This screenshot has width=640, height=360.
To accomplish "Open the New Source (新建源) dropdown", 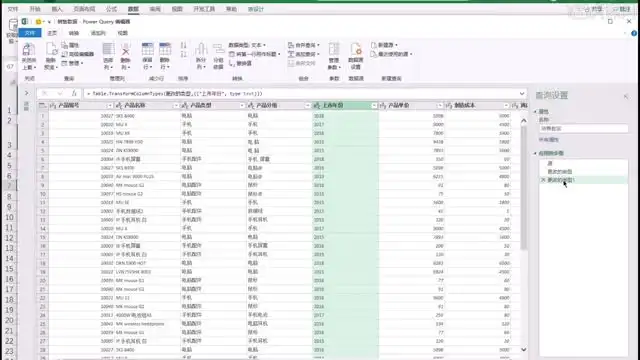I will 384,45.
